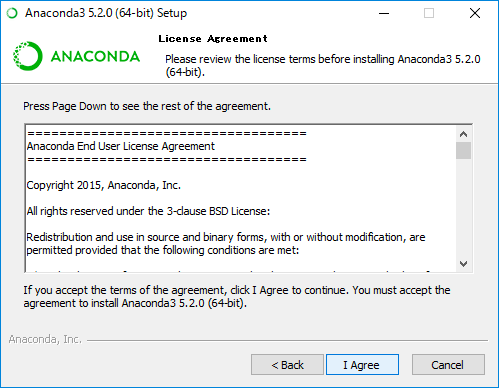The height and width of the screenshot is (388, 499).
Task: Go back with the < Back button
Action: click(x=287, y=365)
